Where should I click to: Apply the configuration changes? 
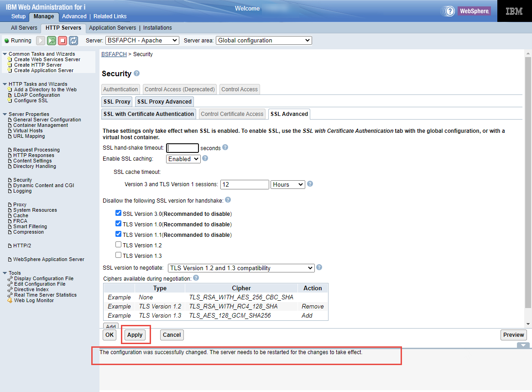pyautogui.click(x=136, y=335)
